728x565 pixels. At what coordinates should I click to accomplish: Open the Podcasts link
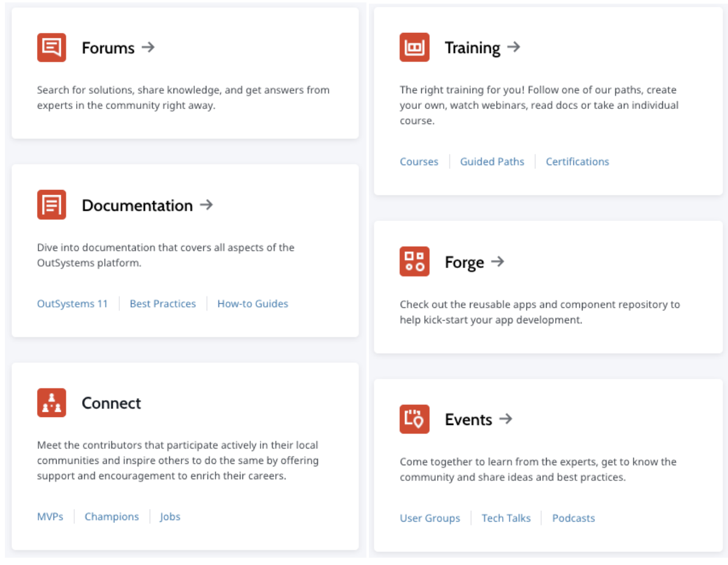coord(573,519)
